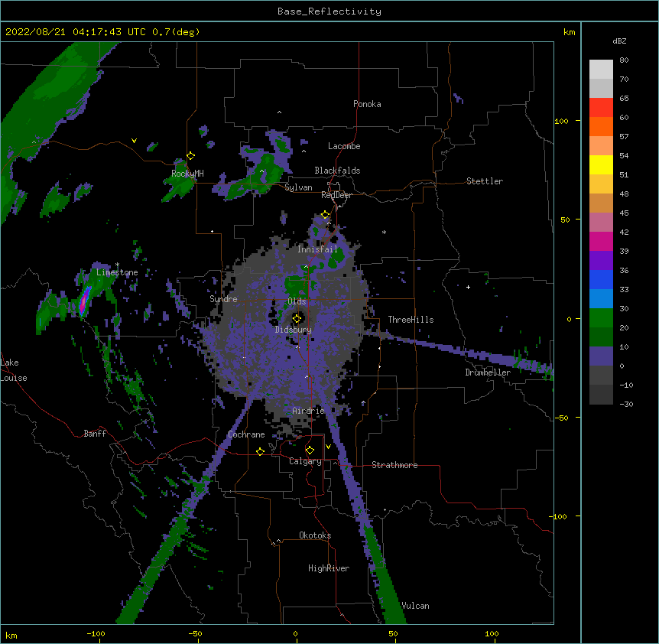Screen dimensions: 659x644
Task: Select the purple 39-36 dBZ legend band
Action: pyautogui.click(x=601, y=261)
